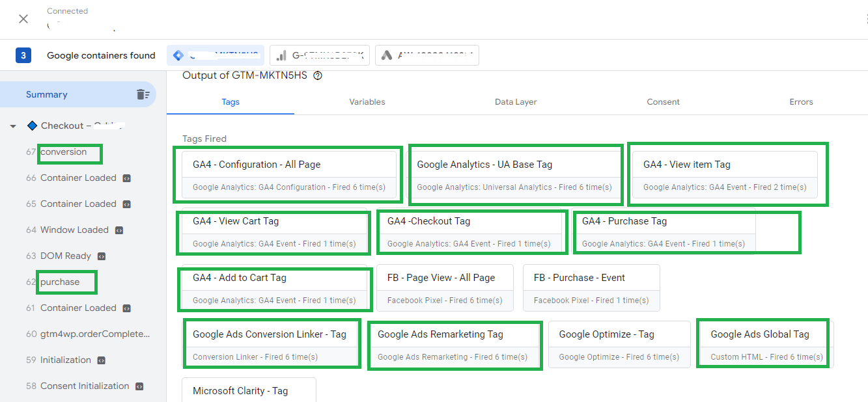Screen dimensions: 868x402
Task: Open FB - Page View - All Page card
Action: [445, 288]
